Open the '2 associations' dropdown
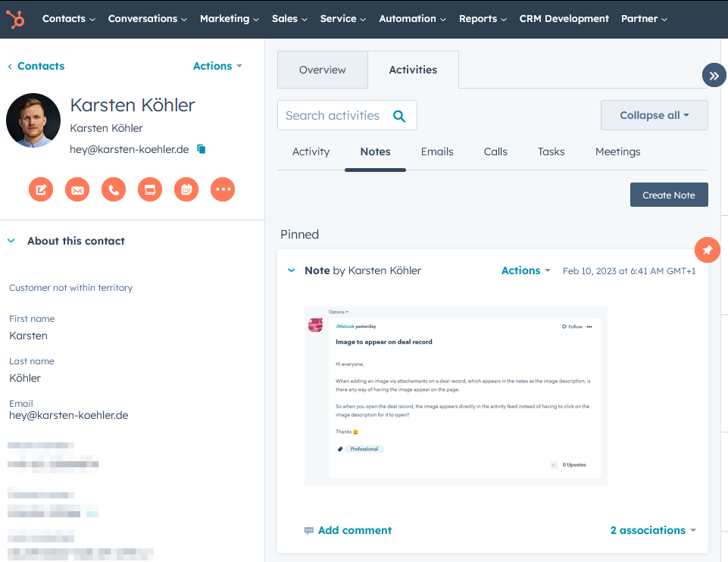 point(652,530)
